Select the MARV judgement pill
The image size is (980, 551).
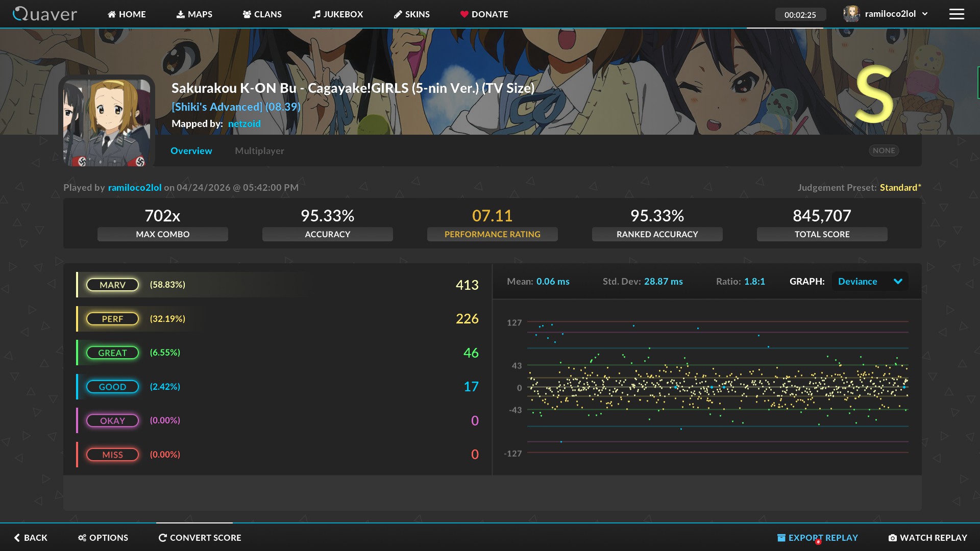click(112, 285)
